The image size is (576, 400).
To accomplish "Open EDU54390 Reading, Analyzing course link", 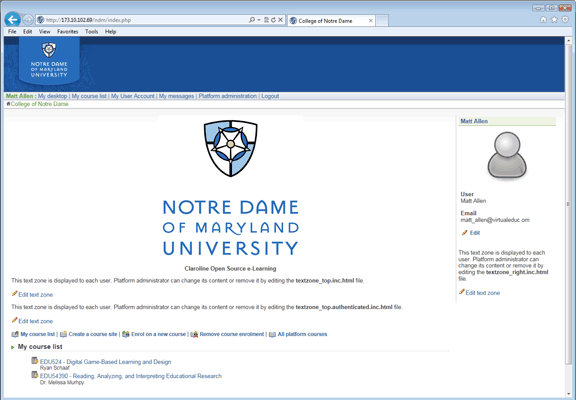I will (x=131, y=376).
